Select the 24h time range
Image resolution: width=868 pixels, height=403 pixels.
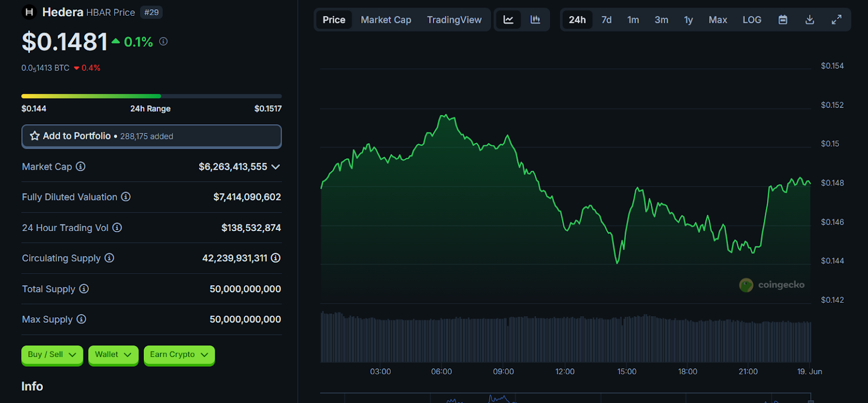click(x=577, y=20)
